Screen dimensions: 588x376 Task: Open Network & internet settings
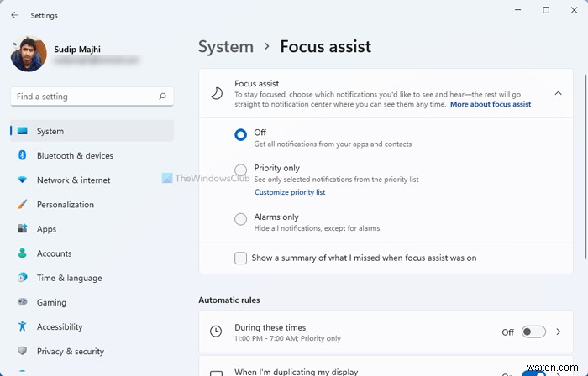click(92, 180)
